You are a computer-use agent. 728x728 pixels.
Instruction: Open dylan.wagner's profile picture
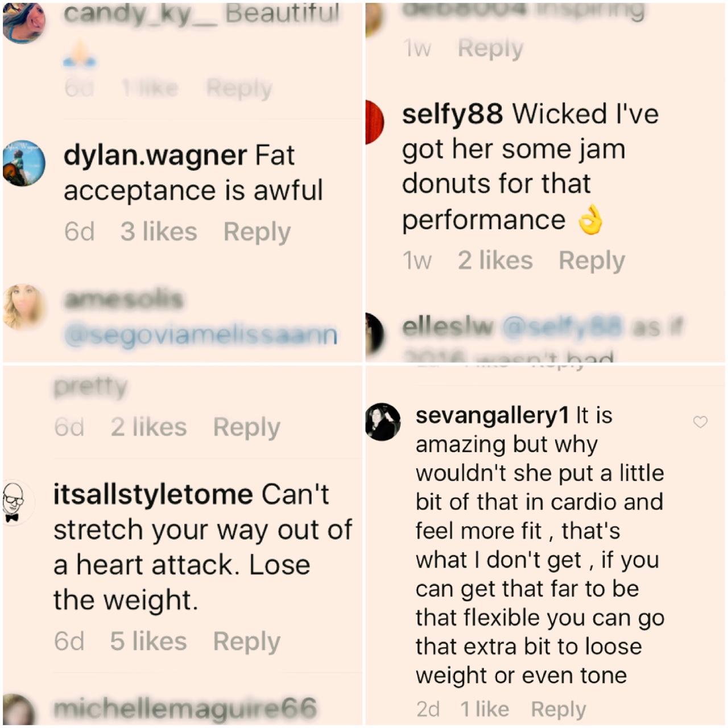(24, 164)
